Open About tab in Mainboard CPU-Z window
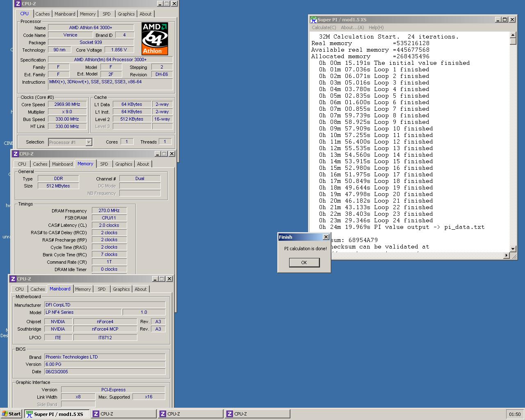 pos(141,289)
